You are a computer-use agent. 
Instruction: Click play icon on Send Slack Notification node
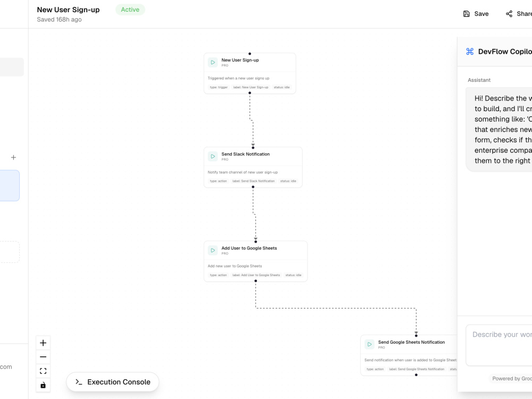(213, 156)
